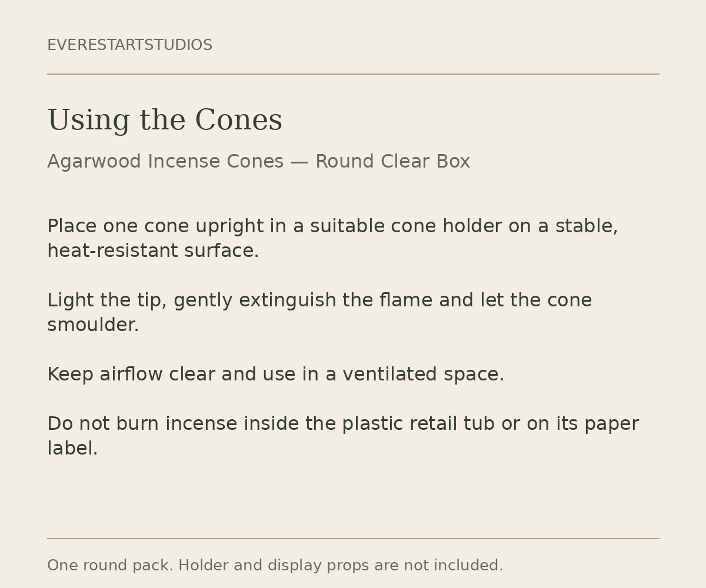Click the 'Light the tip' paragraph

tap(319, 313)
